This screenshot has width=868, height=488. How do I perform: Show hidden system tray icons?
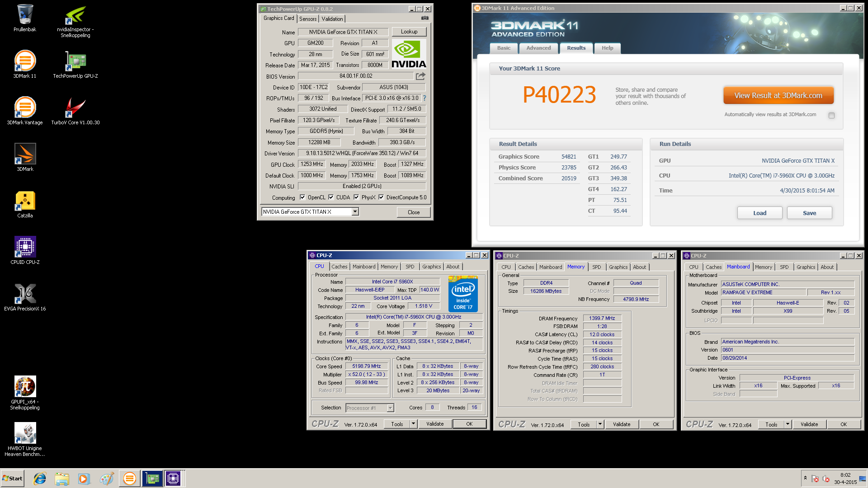[x=805, y=478]
